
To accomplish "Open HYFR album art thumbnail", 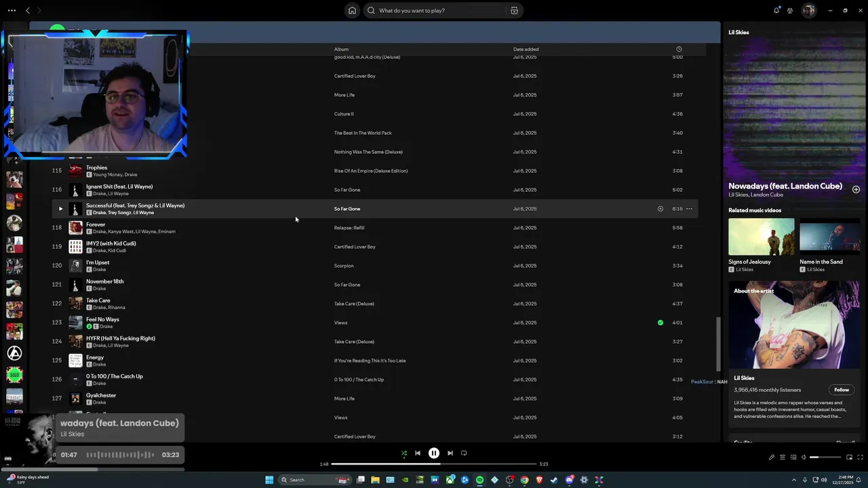I will (75, 342).
